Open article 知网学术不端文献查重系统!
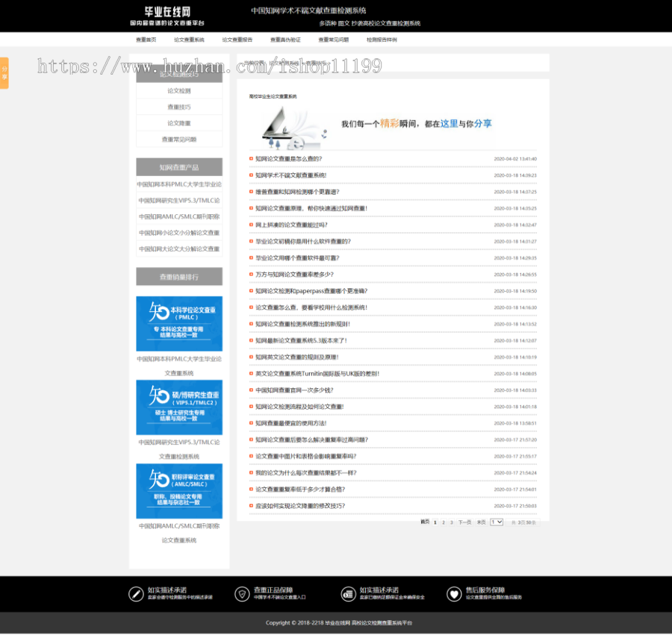 pyautogui.click(x=291, y=175)
